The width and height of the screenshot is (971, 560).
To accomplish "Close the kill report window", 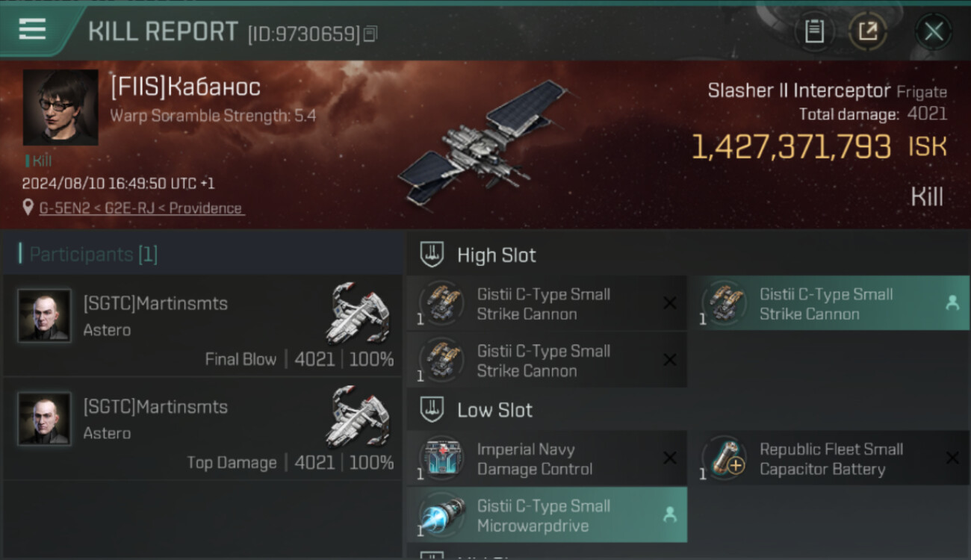I will [x=933, y=31].
